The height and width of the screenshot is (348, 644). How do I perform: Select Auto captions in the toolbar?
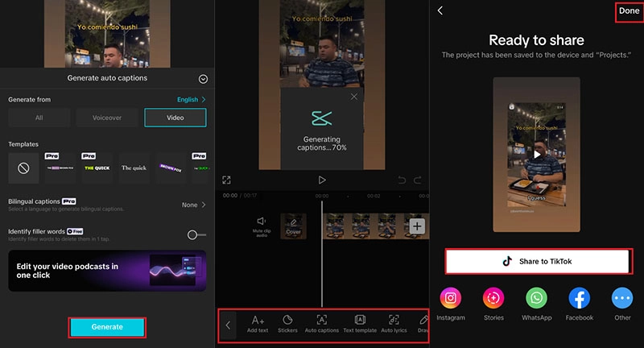[x=321, y=324]
